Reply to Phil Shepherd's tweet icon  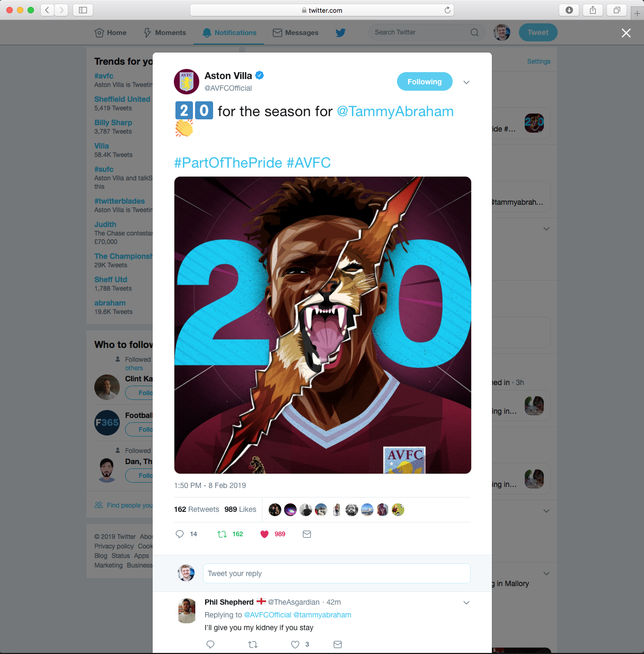pyautogui.click(x=210, y=644)
